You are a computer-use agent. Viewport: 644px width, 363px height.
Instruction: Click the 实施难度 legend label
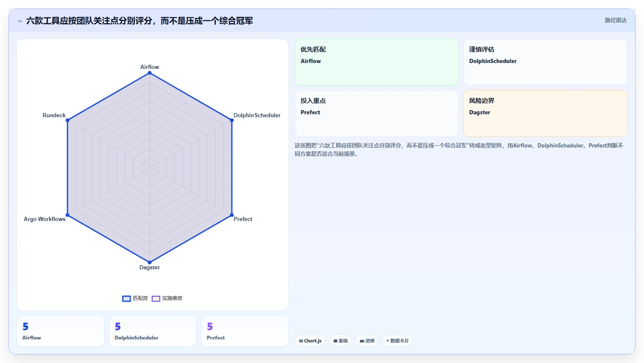tap(172, 298)
